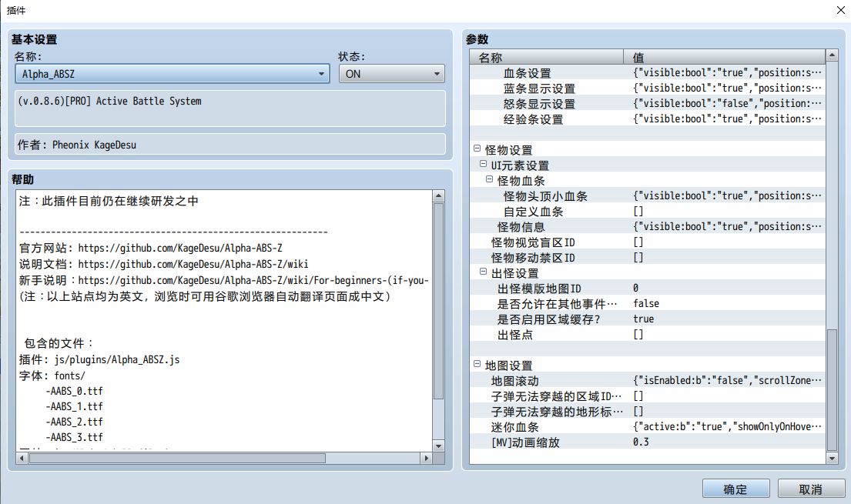
Task: Select the 怪物视觉盲区ID parameter
Action: (648, 242)
